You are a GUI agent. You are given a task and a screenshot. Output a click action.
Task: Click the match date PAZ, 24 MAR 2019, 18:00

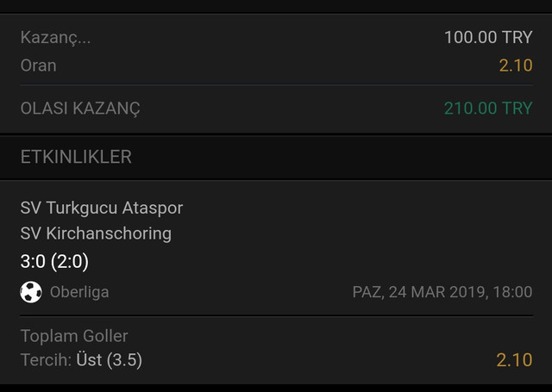(442, 292)
